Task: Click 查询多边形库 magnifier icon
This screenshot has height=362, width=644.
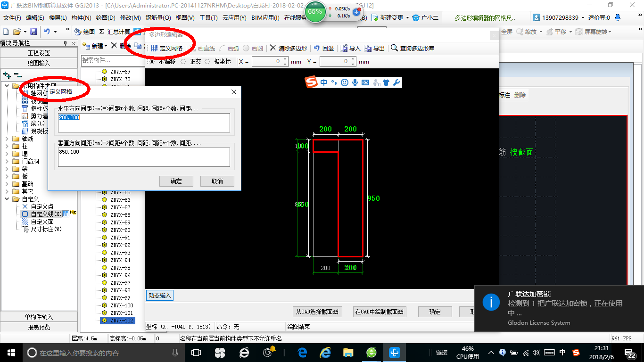Action: 394,48
